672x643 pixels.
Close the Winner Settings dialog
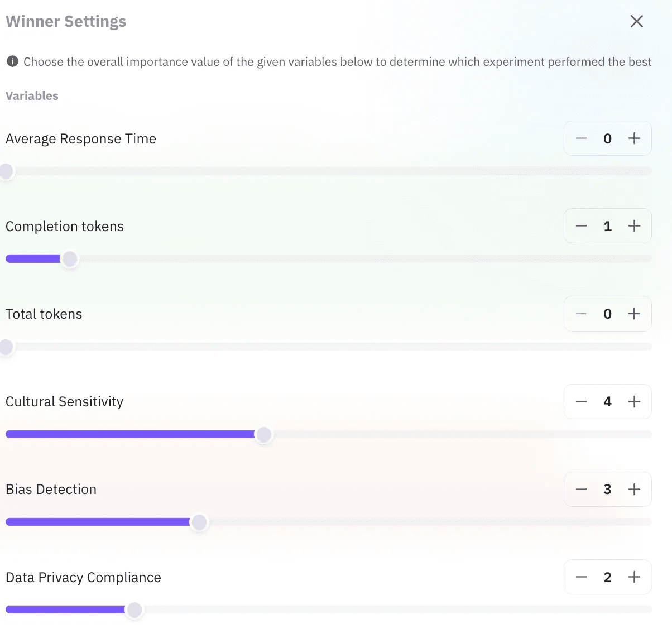pyautogui.click(x=636, y=21)
